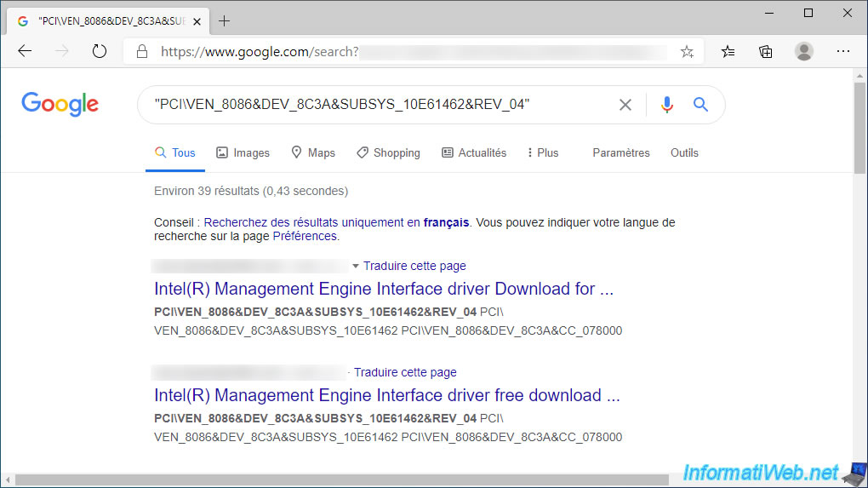Image resolution: width=868 pixels, height=488 pixels.
Task: Select the Tous results tab
Action: 175,153
